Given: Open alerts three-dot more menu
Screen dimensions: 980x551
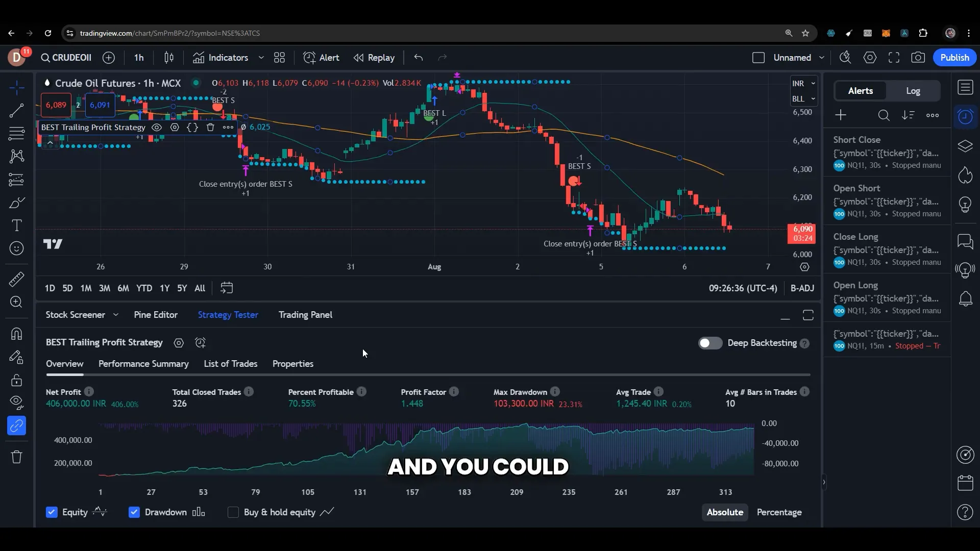Looking at the screenshot, I should (x=932, y=115).
